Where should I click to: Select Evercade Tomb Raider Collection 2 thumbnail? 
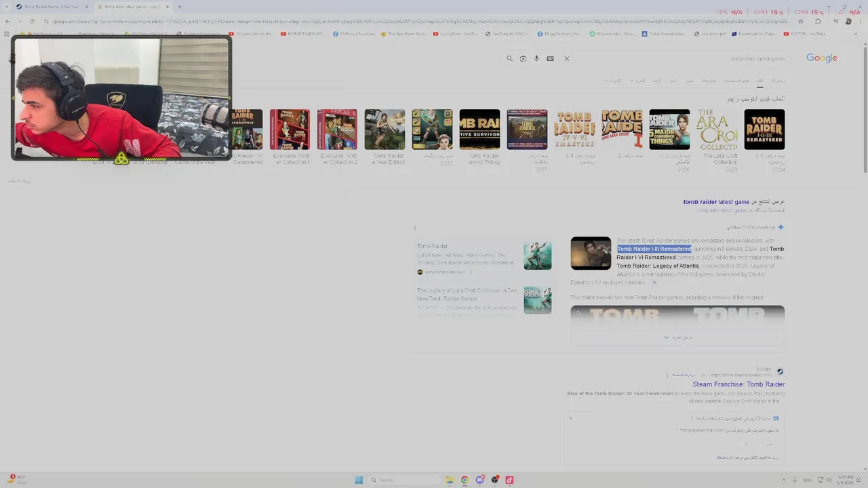(x=337, y=129)
